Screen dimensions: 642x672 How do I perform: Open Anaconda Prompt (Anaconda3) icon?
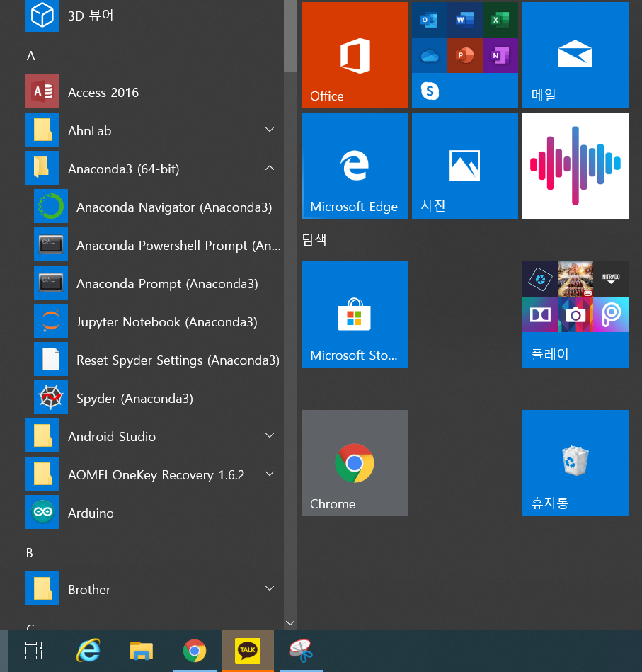coord(51,283)
